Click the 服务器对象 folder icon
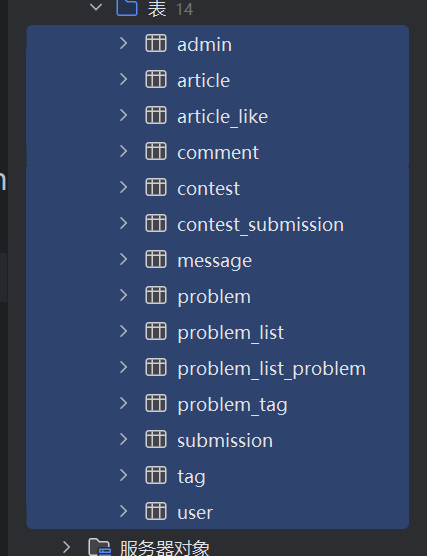Screen dimensions: 427x556 pos(99,547)
